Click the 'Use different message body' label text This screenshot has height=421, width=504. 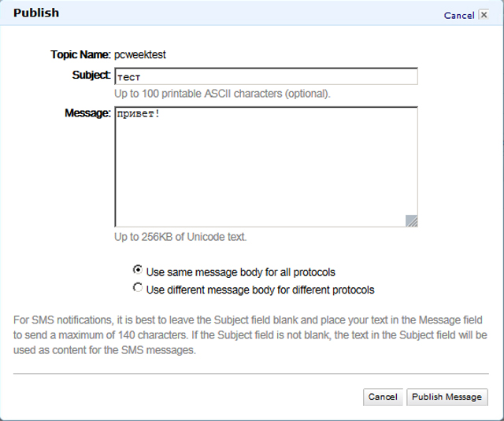tap(260, 290)
